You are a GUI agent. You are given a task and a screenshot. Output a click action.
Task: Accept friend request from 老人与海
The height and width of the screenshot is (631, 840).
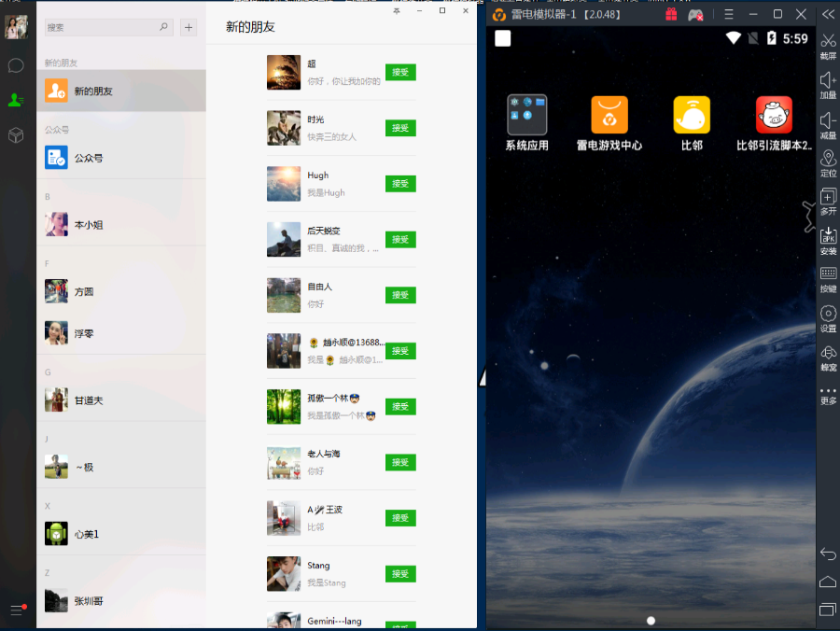tap(400, 462)
